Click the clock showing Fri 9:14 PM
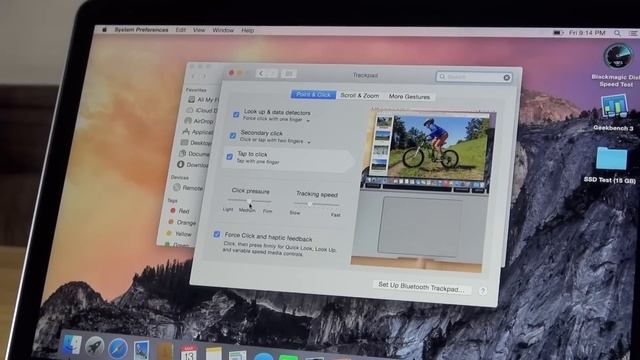The height and width of the screenshot is (360, 640). click(x=587, y=33)
